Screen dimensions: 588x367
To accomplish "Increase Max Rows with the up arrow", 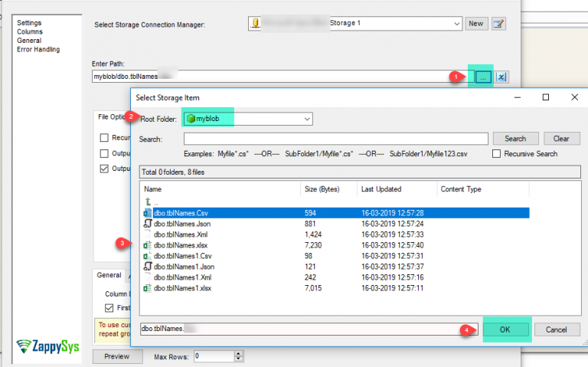I will tap(239, 353).
